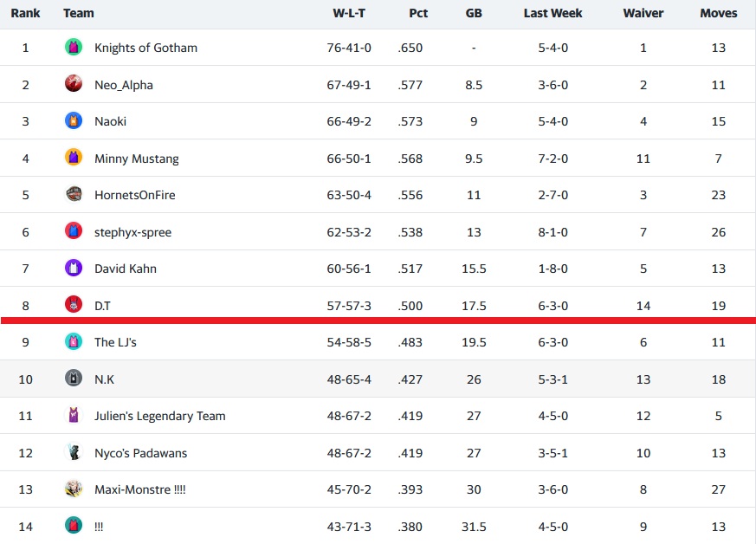Open Julien's Legendary Team link
Image resolution: width=756 pixels, height=544 pixels.
[x=159, y=416]
